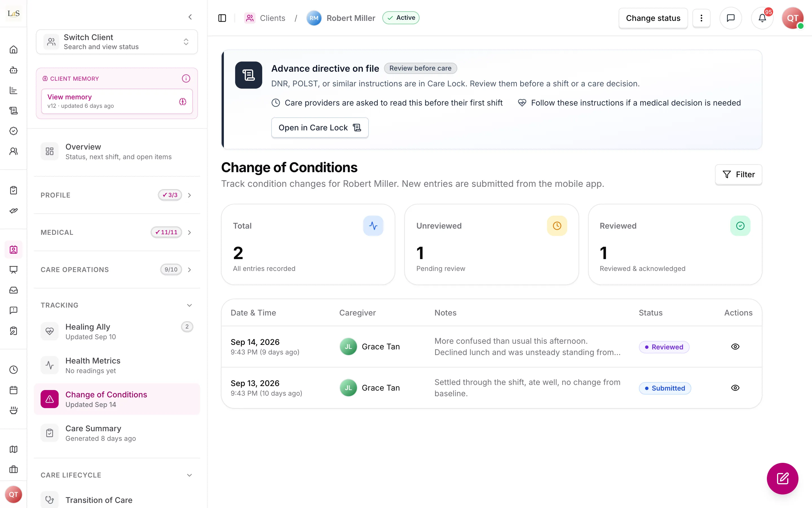
Task: Click the robot assistant icon in left rail
Action: point(14,70)
